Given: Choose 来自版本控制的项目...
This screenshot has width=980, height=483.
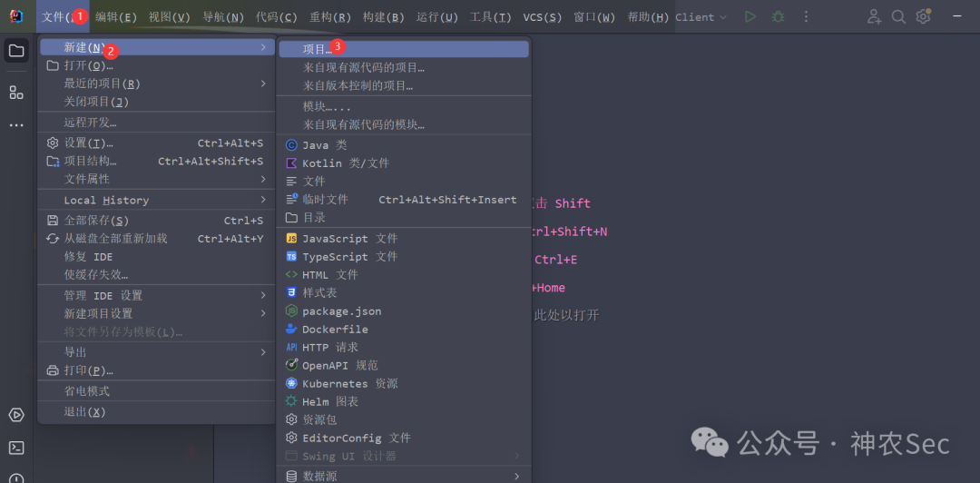Looking at the screenshot, I should click(x=404, y=85).
